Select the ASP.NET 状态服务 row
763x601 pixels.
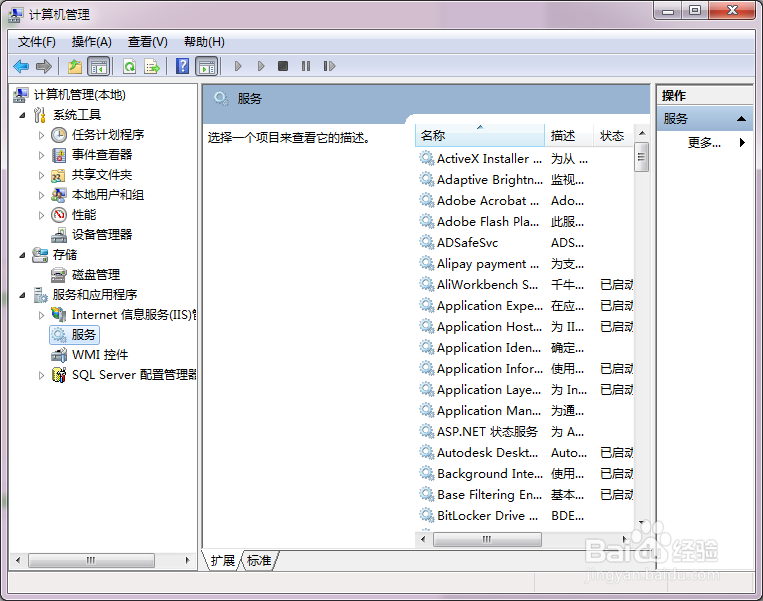pyautogui.click(x=525, y=431)
